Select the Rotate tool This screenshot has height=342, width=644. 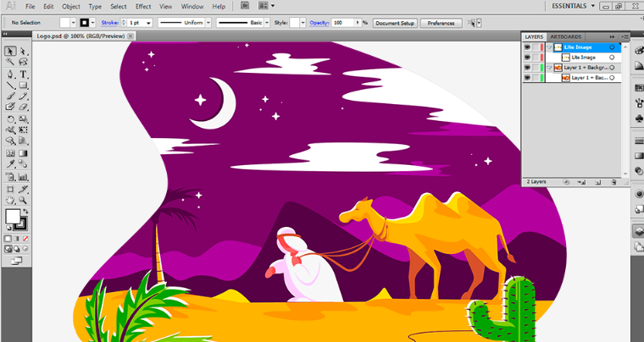point(10,119)
